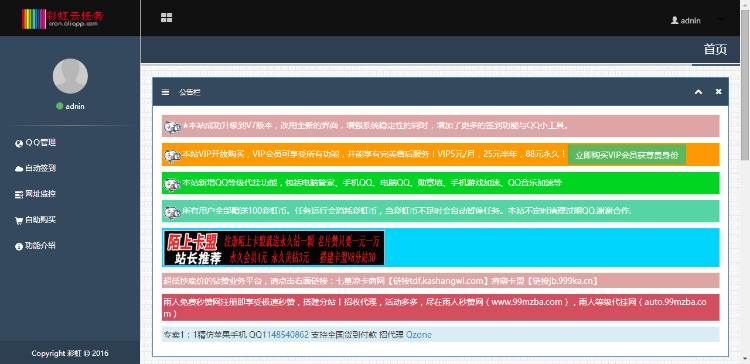Toggle the sidebar grid icon in top bar
Viewport: 750px width, 364px height.
(x=166, y=18)
